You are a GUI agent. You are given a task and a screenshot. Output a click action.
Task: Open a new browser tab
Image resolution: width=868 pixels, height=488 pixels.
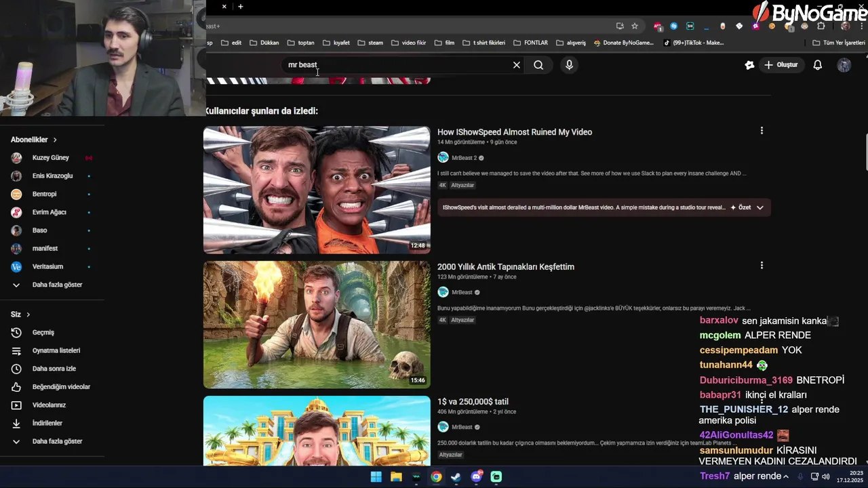click(240, 7)
